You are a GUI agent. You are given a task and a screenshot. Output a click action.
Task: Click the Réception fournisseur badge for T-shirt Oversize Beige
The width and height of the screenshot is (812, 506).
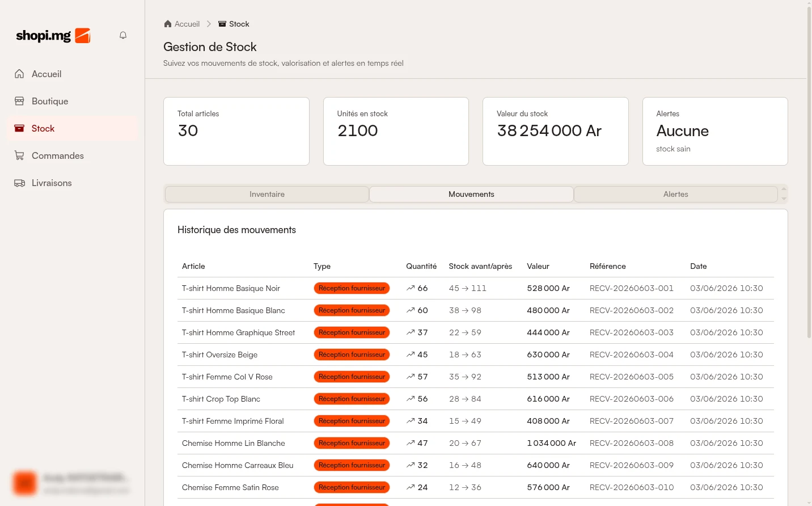352,355
